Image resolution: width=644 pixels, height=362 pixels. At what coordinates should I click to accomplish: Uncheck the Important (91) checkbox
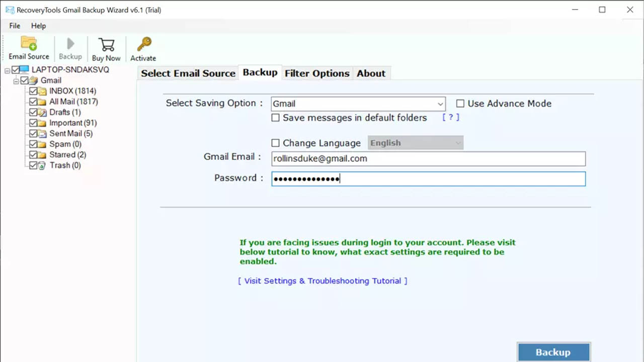pos(33,123)
